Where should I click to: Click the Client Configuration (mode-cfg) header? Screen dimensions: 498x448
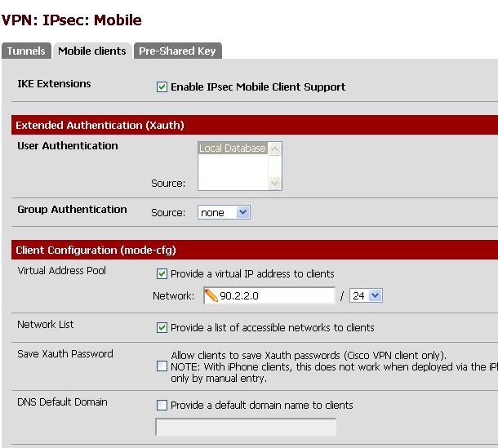click(255, 250)
